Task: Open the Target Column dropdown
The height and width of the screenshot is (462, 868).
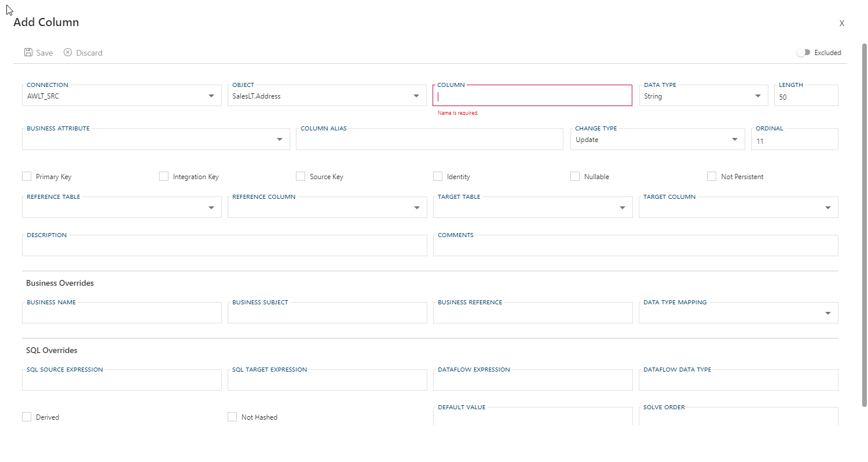Action: (x=827, y=207)
